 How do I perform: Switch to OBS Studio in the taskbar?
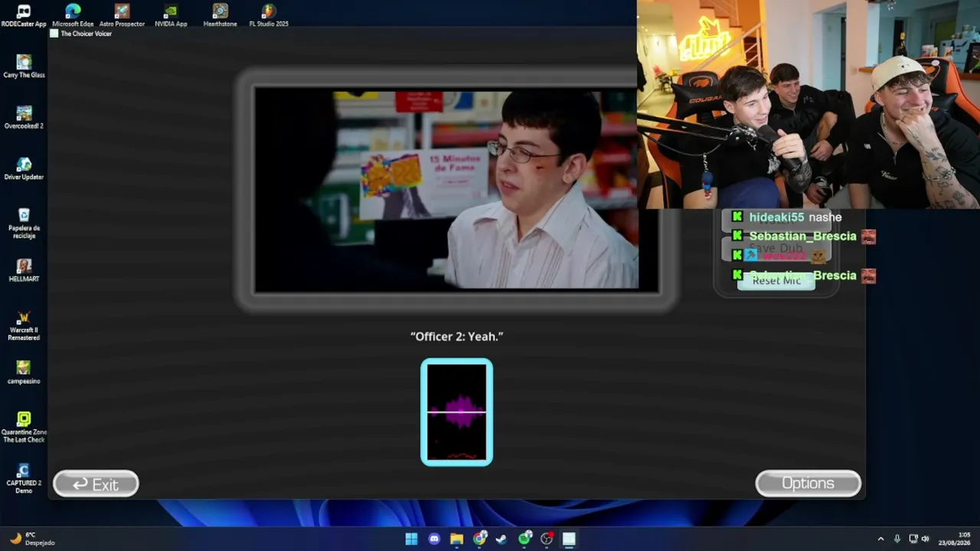click(547, 539)
